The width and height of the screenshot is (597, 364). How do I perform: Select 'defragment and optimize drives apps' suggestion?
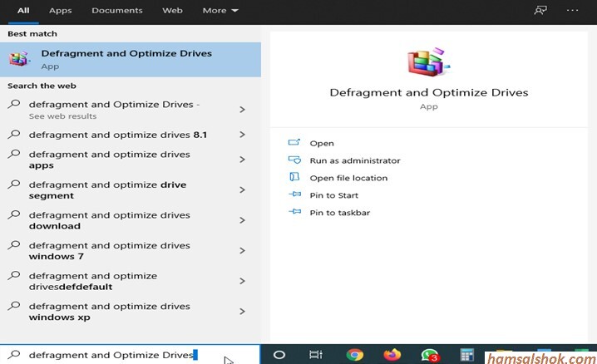pos(131,160)
